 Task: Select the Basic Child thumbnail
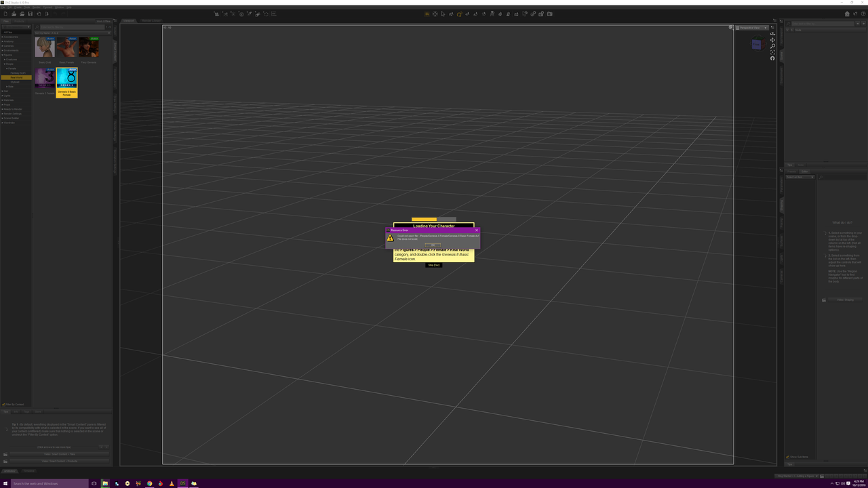(45, 47)
